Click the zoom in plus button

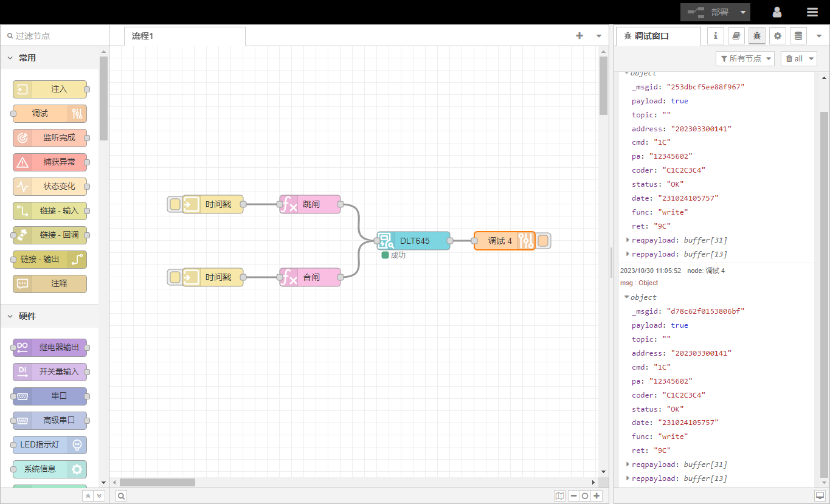[597, 496]
